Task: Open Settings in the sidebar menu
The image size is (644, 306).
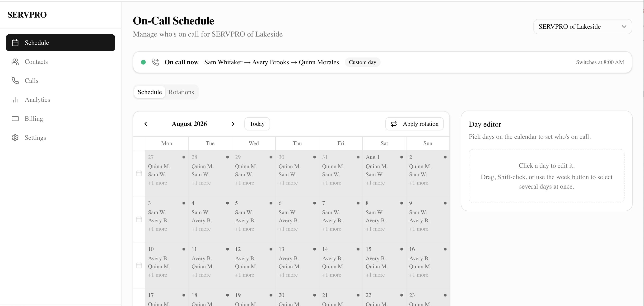Action: (61, 138)
